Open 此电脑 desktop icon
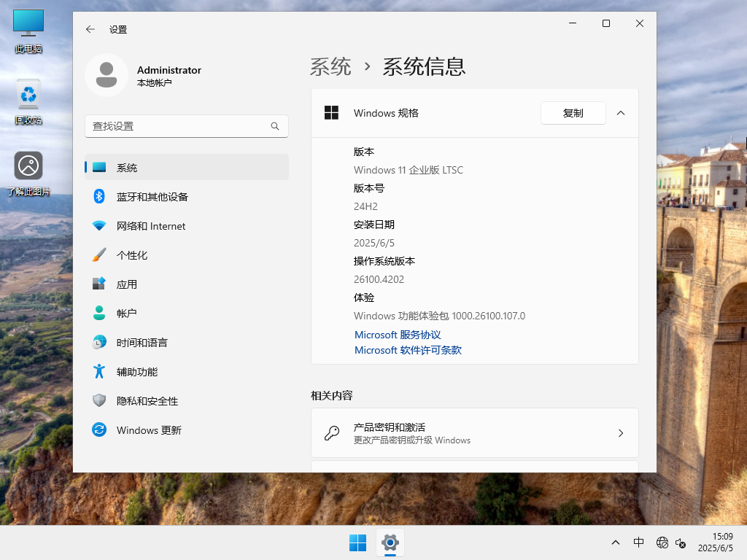Viewport: 747px width, 560px height. coord(28,31)
